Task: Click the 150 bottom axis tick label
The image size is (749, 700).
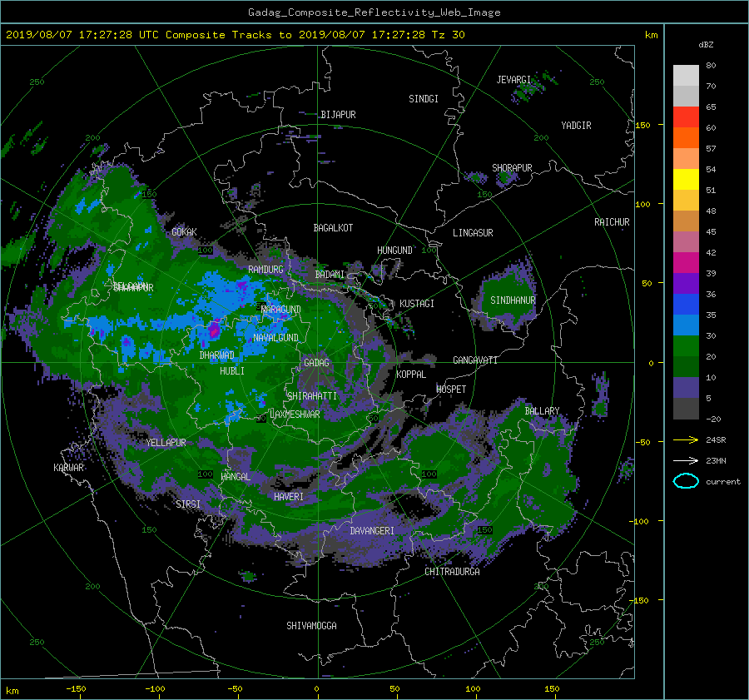Action: [x=552, y=689]
